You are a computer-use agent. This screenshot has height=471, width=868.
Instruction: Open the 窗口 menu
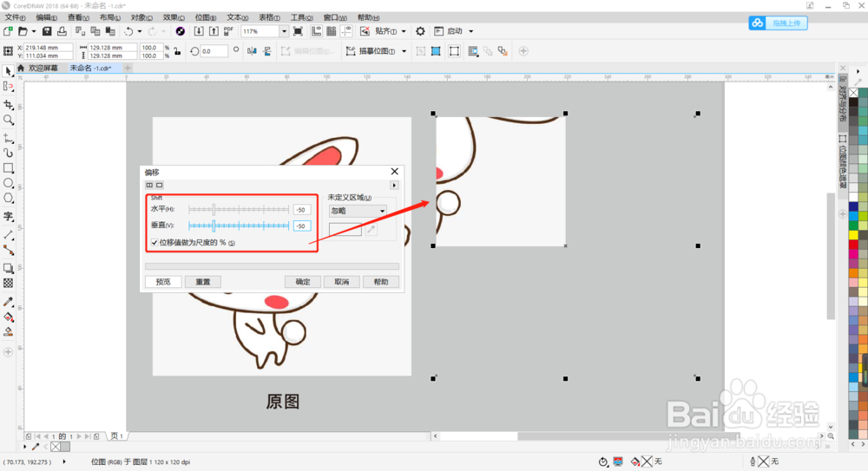335,17
